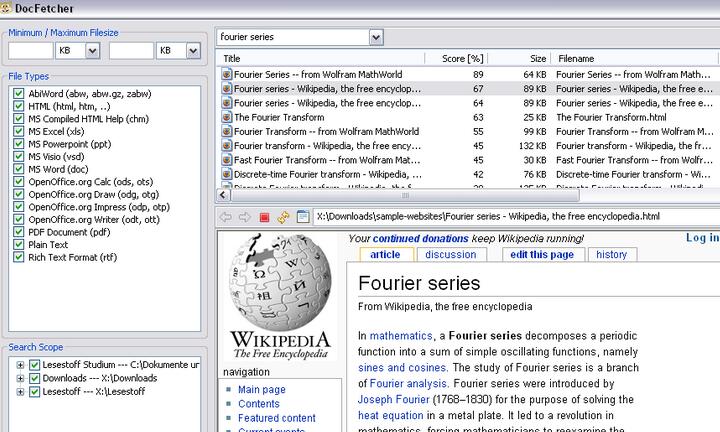Toggle PDF Document (pdf) checkbox
This screenshot has width=720, height=432.
click(18, 232)
